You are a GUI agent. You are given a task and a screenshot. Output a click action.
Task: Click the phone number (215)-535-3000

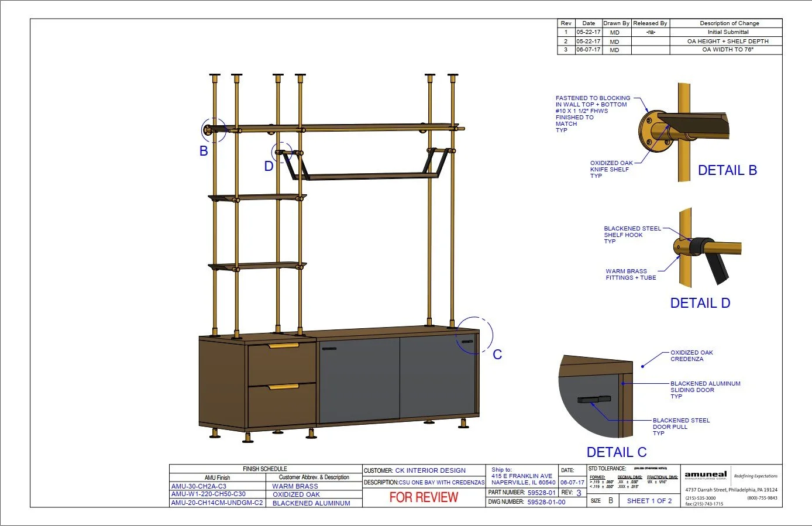pos(700,498)
